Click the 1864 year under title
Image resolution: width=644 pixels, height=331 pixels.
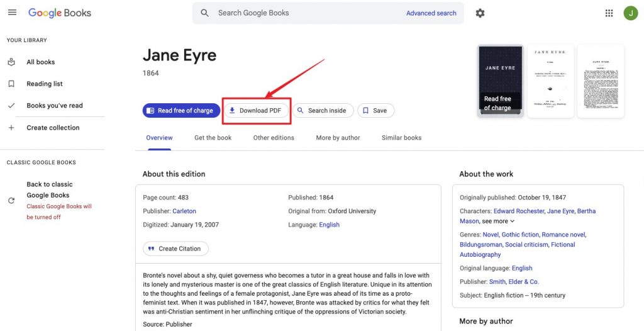(x=151, y=73)
